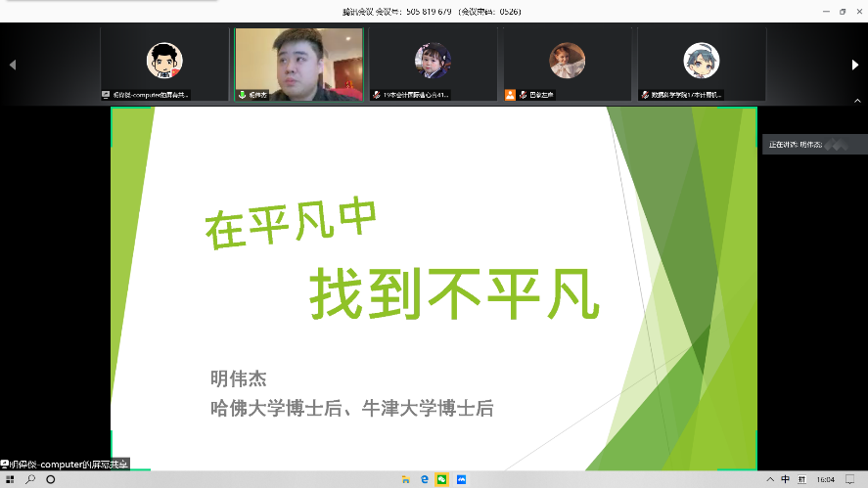The height and width of the screenshot is (488, 868).
Task: Select the anime avatar participant tile
Action: tap(701, 60)
